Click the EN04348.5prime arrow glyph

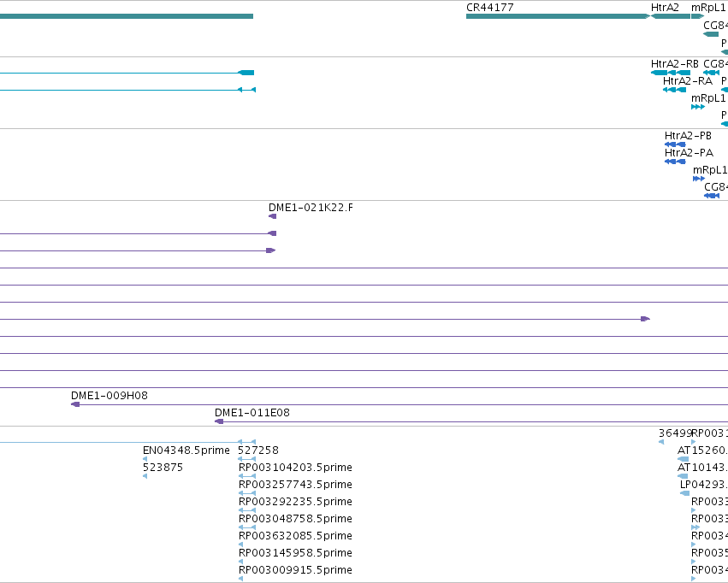(x=145, y=459)
